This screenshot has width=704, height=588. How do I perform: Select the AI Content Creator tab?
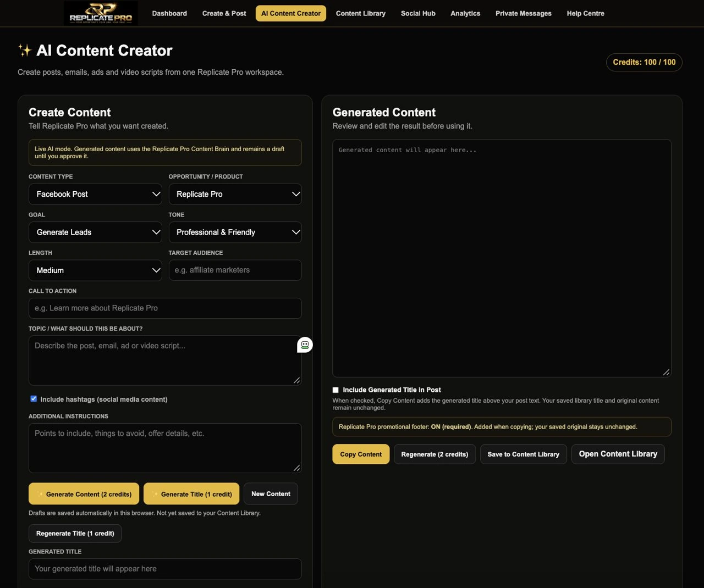(291, 13)
